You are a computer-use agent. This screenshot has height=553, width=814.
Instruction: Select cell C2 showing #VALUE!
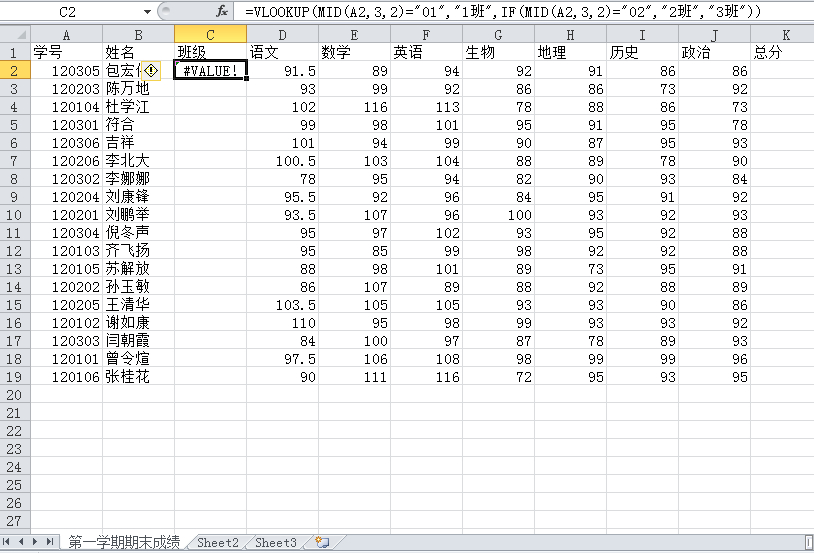(210, 71)
